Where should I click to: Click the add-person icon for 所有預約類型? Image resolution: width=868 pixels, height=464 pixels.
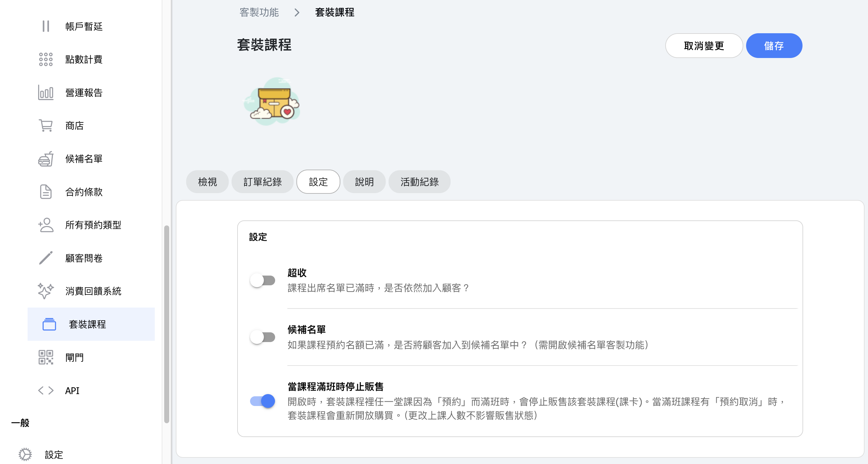(x=46, y=225)
